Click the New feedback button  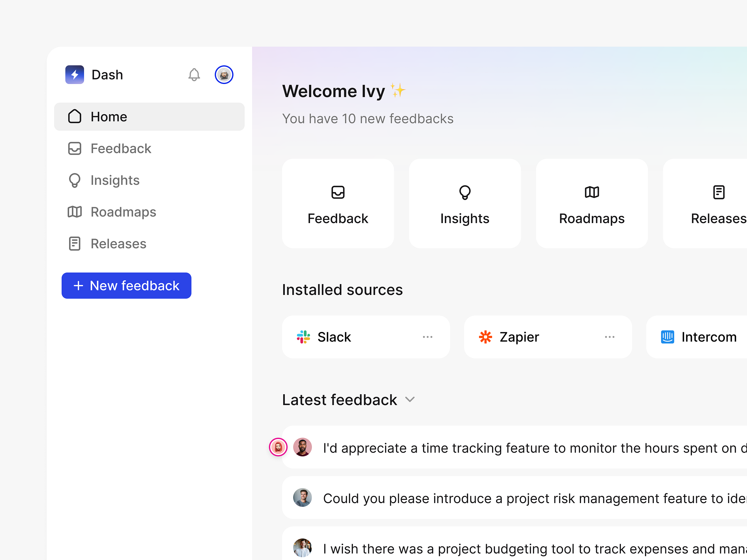click(x=126, y=286)
